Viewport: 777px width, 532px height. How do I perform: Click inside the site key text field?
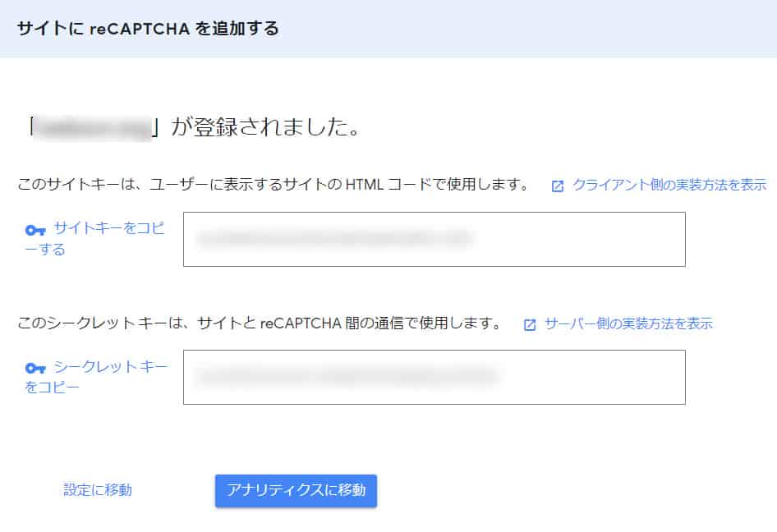pyautogui.click(x=434, y=239)
